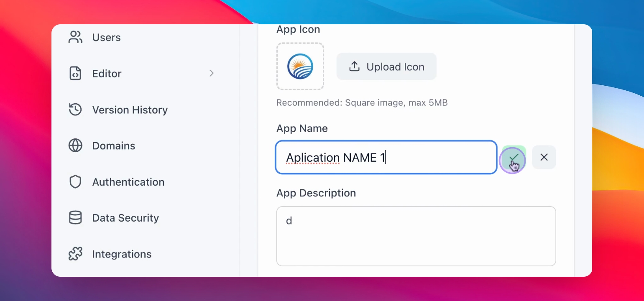This screenshot has width=644, height=301.
Task: Click inside the App Description textarea
Action: click(416, 236)
